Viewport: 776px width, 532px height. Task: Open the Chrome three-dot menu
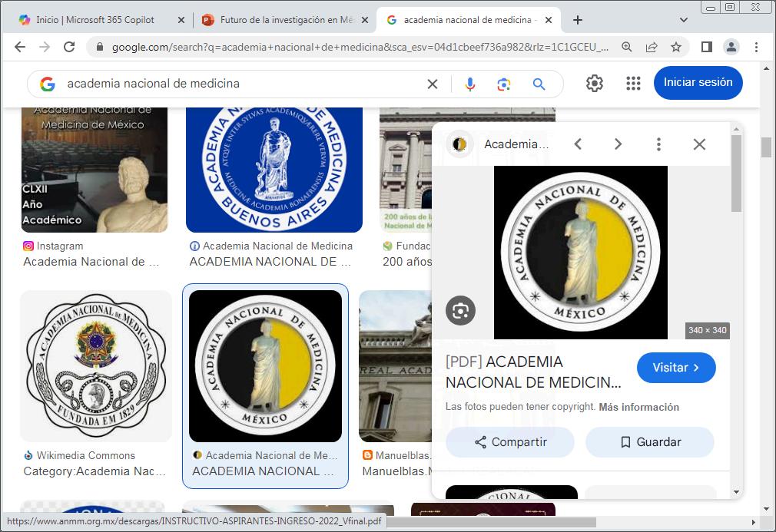point(756,47)
